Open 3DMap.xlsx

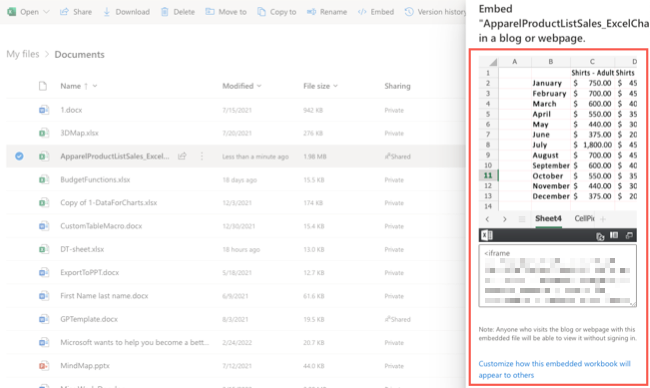[80, 133]
